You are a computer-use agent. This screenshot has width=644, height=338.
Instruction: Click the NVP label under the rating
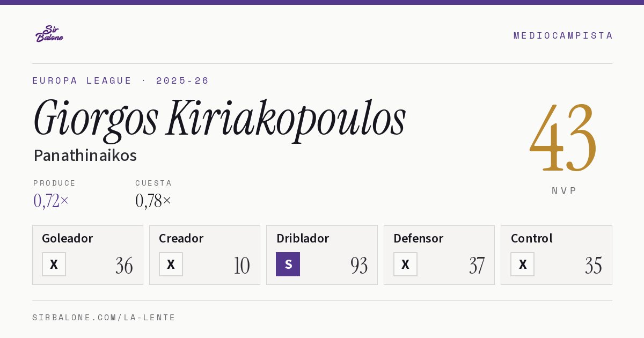tap(564, 190)
